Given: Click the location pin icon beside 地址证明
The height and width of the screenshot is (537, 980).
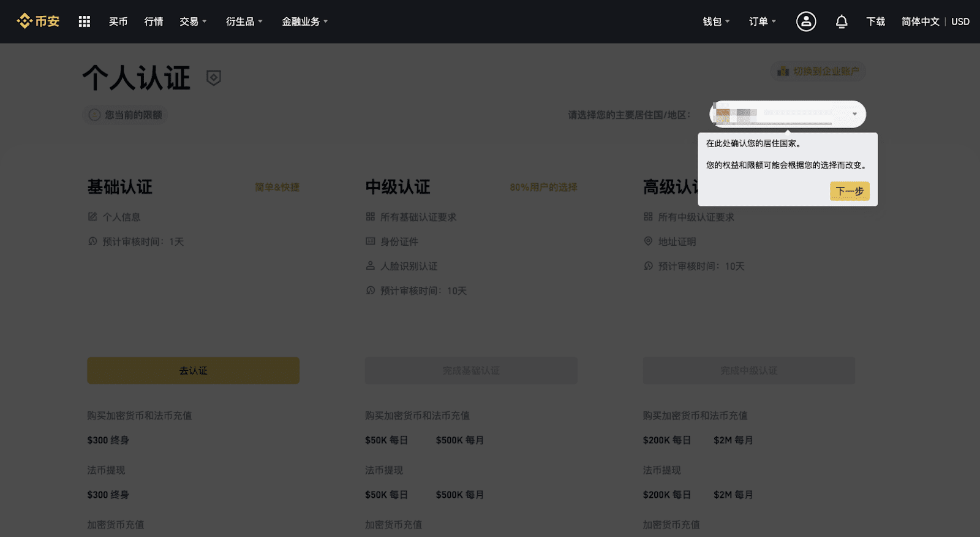Looking at the screenshot, I should coord(648,241).
